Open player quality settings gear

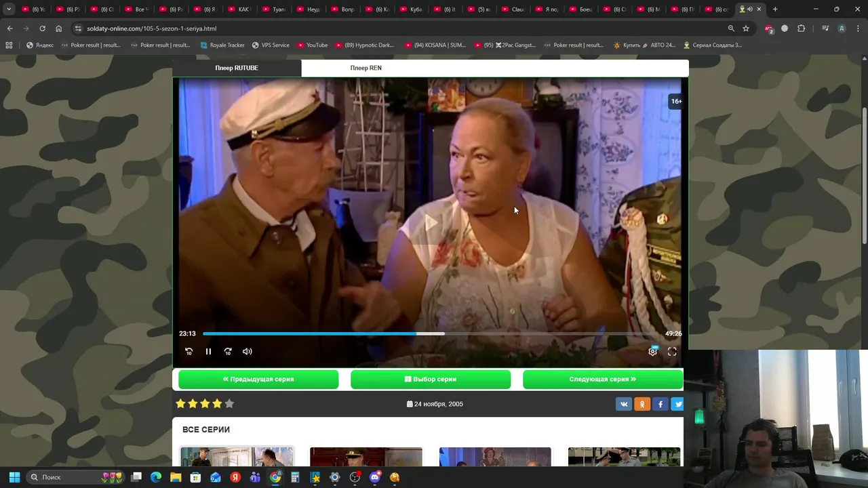click(x=652, y=351)
